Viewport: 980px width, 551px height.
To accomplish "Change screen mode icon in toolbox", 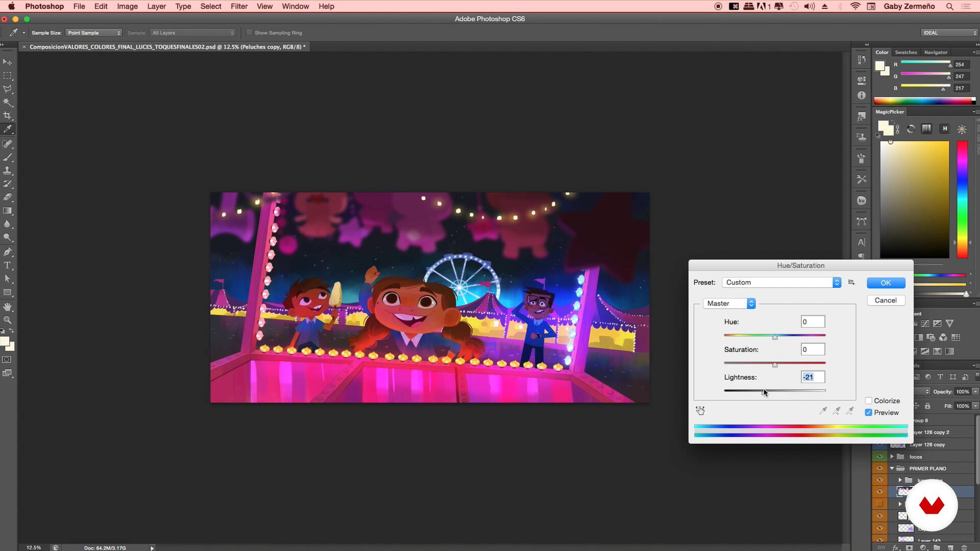I will click(7, 373).
